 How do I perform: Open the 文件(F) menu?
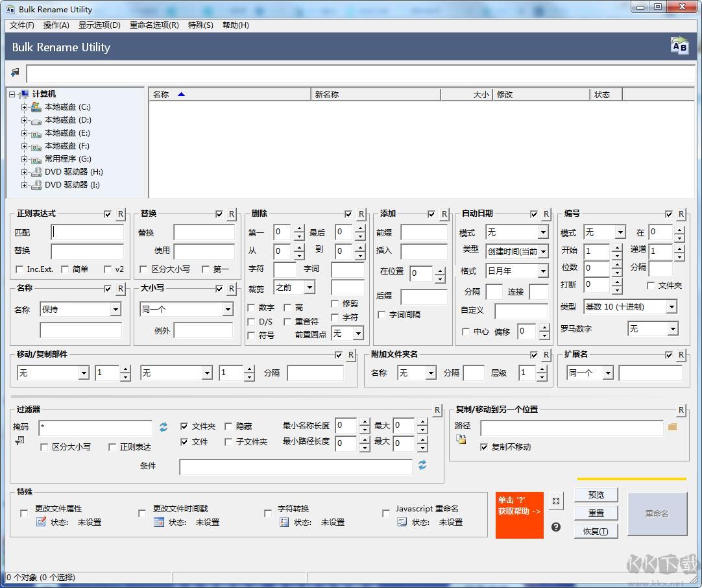22,25
